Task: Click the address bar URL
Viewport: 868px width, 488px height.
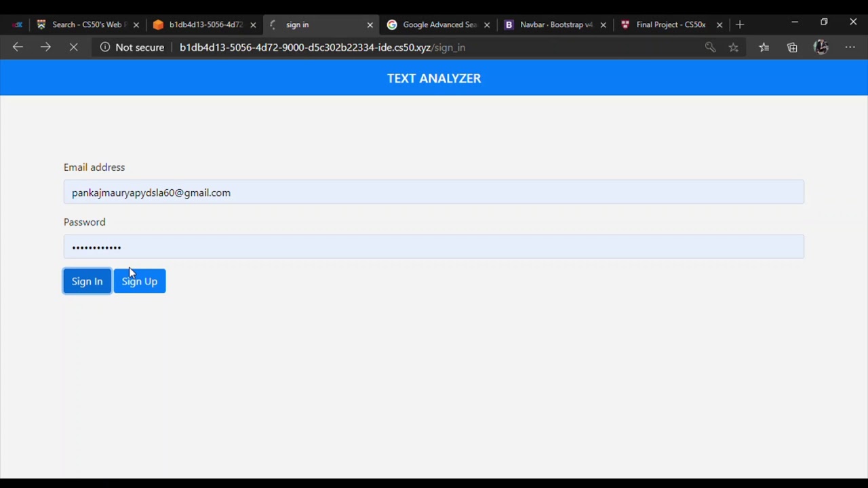Action: (322, 47)
